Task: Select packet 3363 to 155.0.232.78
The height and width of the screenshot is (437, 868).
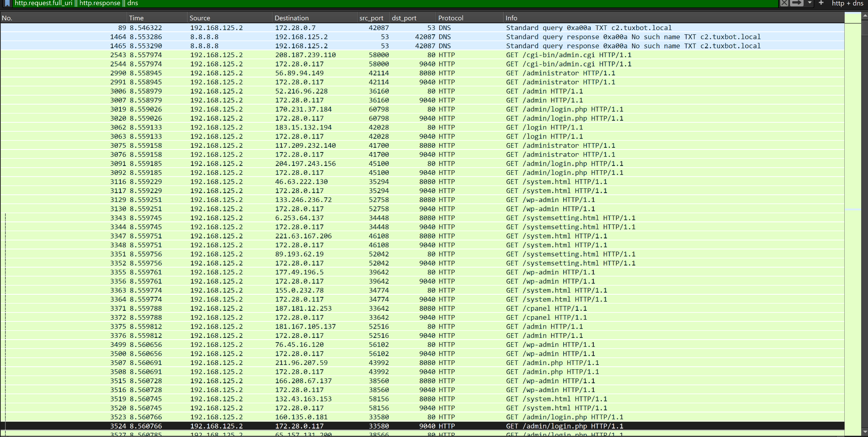Action: pyautogui.click(x=422, y=290)
